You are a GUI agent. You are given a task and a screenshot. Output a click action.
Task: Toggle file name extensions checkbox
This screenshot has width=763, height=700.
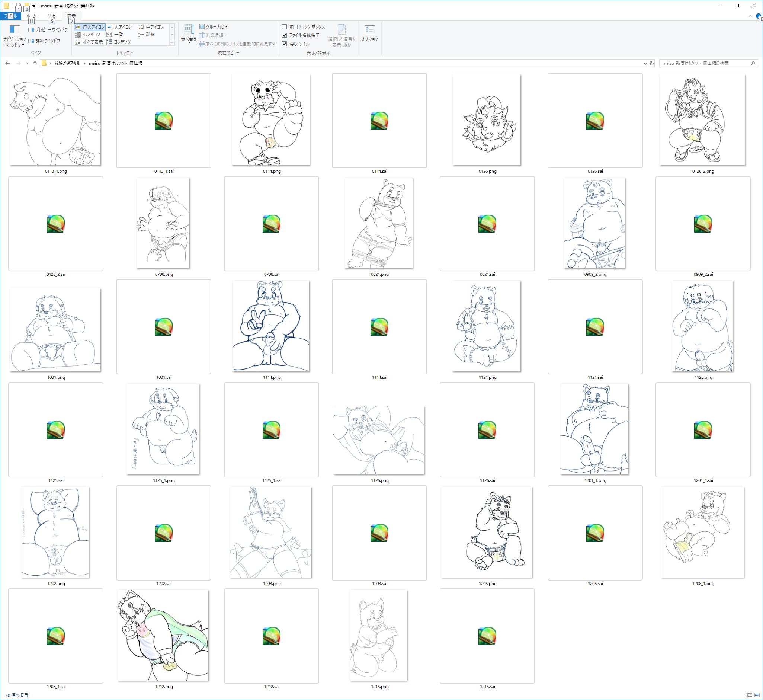click(284, 35)
